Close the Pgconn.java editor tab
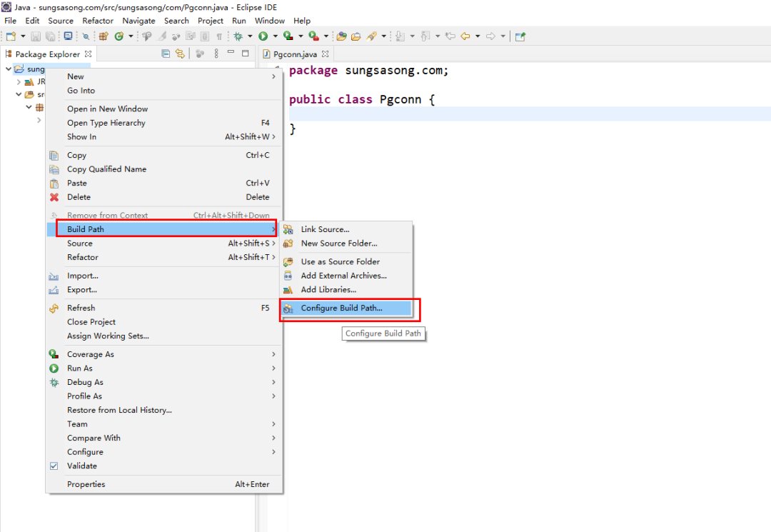Screen dimensions: 771x532 pyautogui.click(x=325, y=54)
